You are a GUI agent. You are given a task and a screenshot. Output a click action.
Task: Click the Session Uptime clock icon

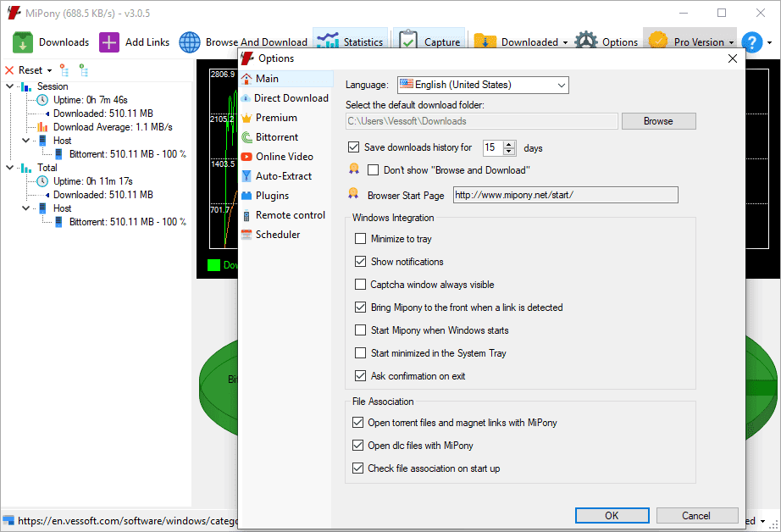[x=43, y=100]
